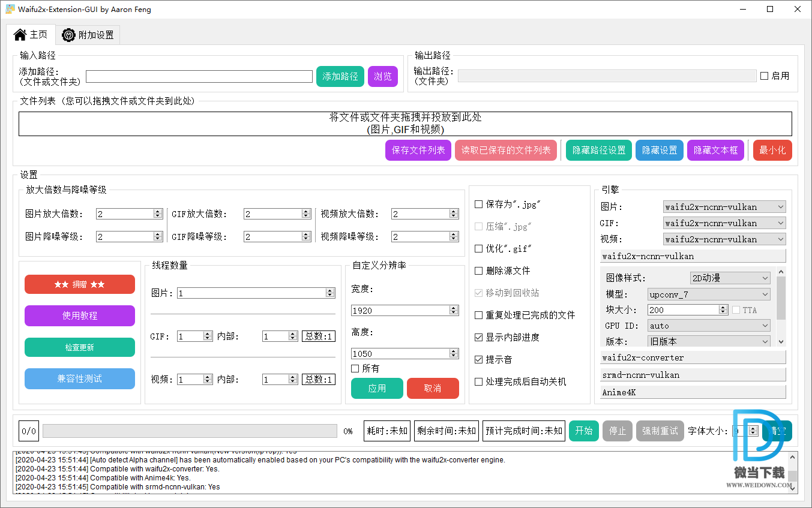This screenshot has height=508, width=812.
Task: Click the green 开始 start button
Action: (x=584, y=431)
